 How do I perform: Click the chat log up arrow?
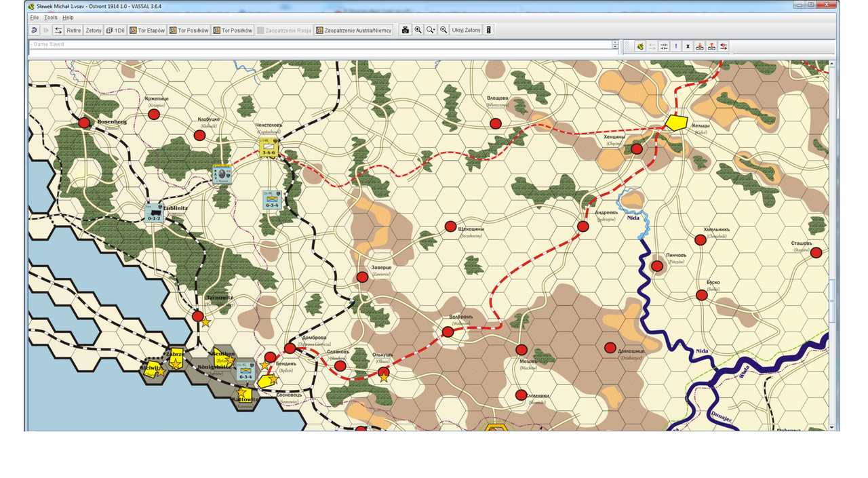(615, 42)
